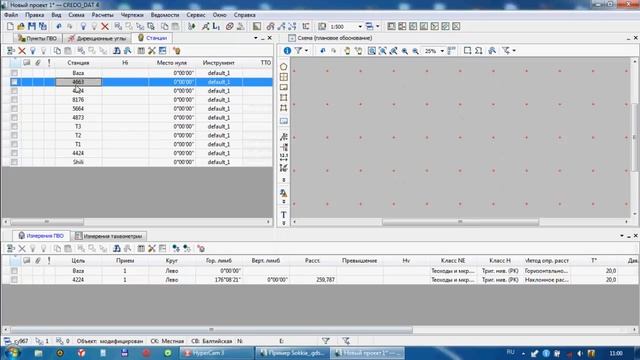This screenshot has height=360, width=640.
Task: Tick the checkbox for station T3
Action: coord(14,127)
